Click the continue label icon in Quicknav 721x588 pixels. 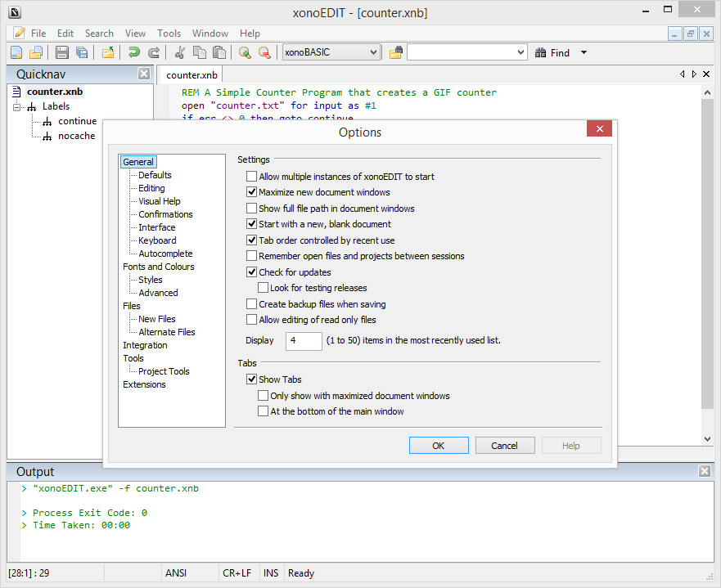(47, 122)
